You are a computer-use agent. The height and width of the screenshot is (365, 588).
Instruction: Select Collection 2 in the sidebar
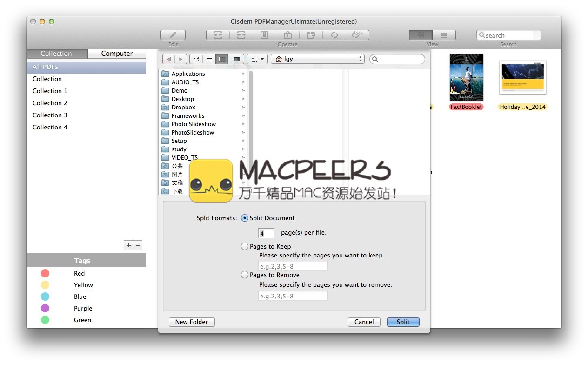point(50,103)
